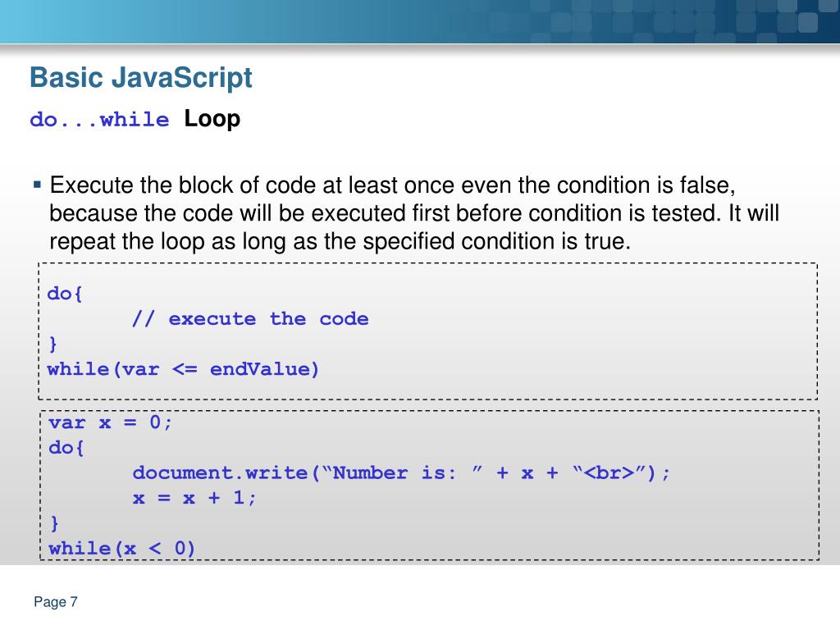Click the "Basic JavaScript" slide title
Screen dimensions: 840x630
[x=140, y=79]
